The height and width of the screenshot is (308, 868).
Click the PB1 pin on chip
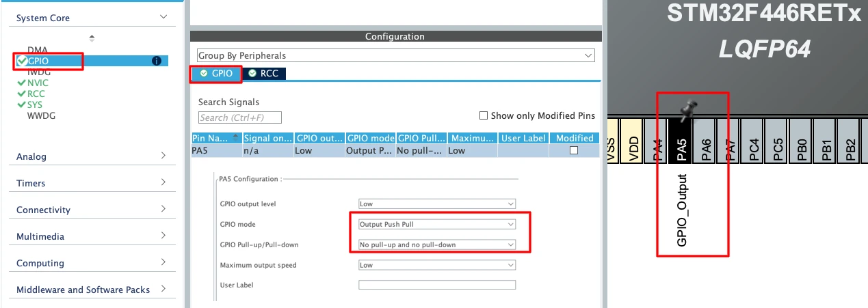(825, 142)
